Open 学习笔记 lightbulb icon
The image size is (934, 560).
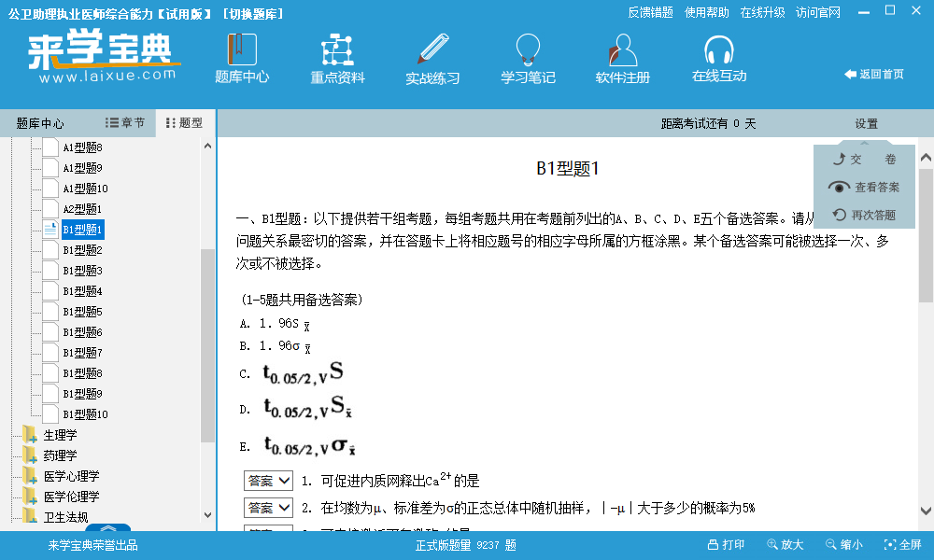coord(528,49)
